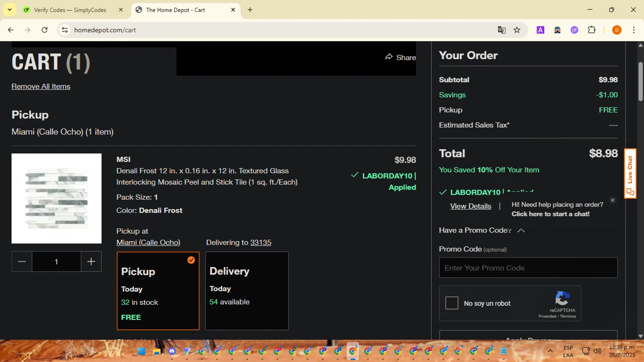Open network settings in system tray

click(586, 351)
